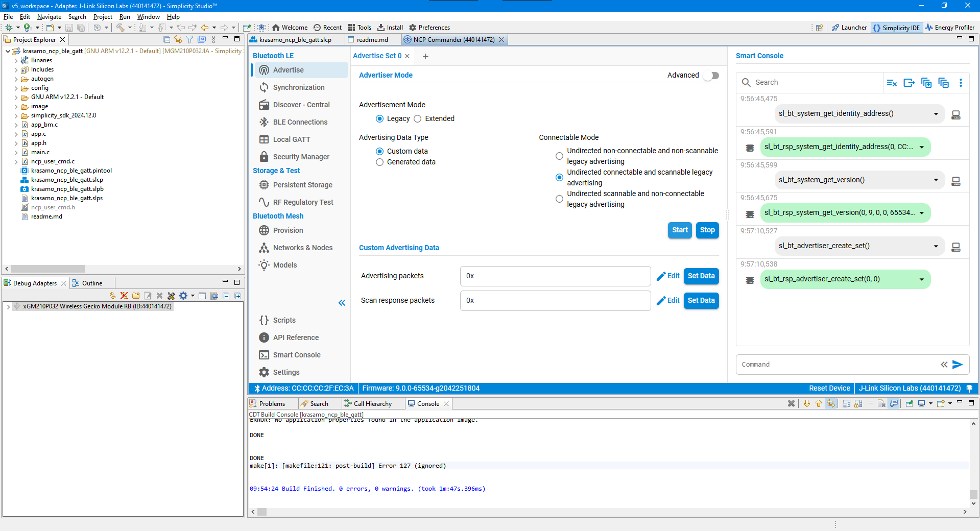Open the Window menu

148,17
